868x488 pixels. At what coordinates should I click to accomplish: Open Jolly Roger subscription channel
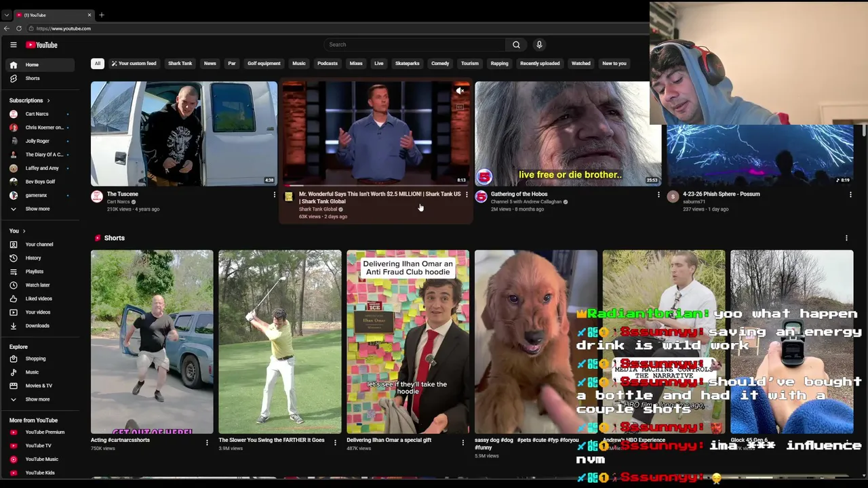pos(41,141)
